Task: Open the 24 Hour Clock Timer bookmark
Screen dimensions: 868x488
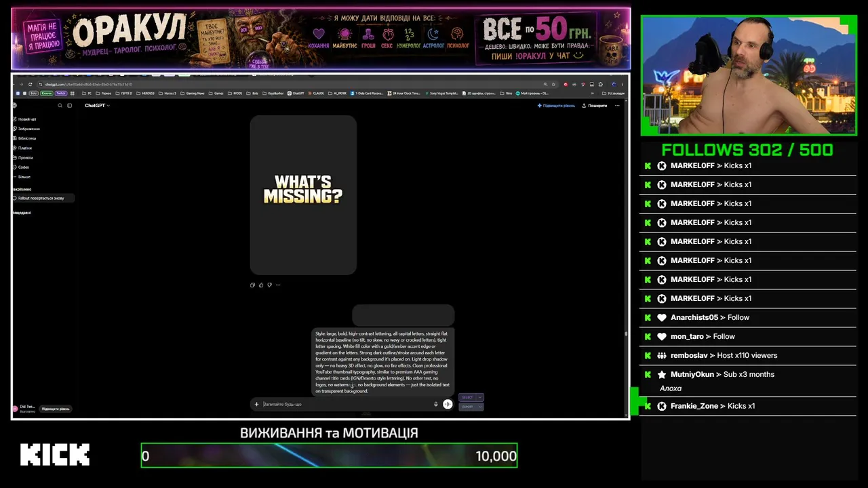Action: pos(403,93)
